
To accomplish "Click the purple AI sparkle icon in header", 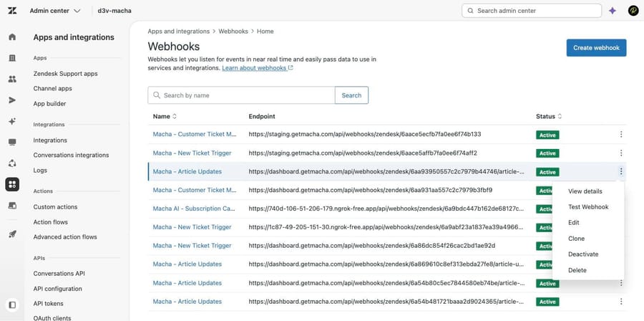I will tap(613, 11).
